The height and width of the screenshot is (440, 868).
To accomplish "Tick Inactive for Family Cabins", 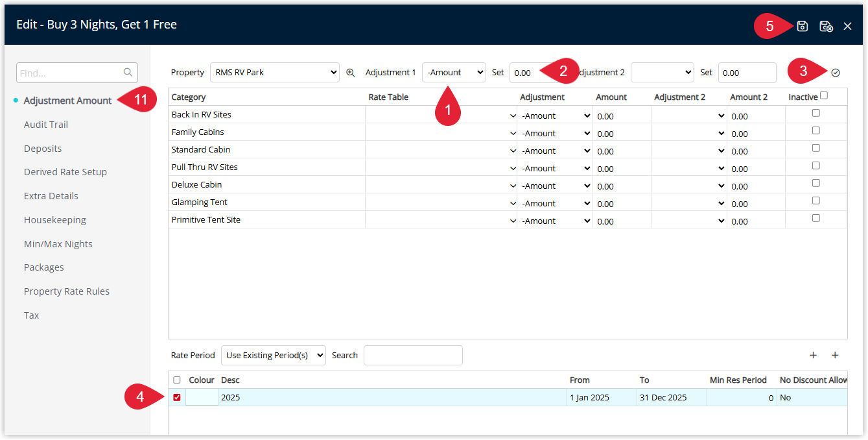I will click(x=816, y=130).
